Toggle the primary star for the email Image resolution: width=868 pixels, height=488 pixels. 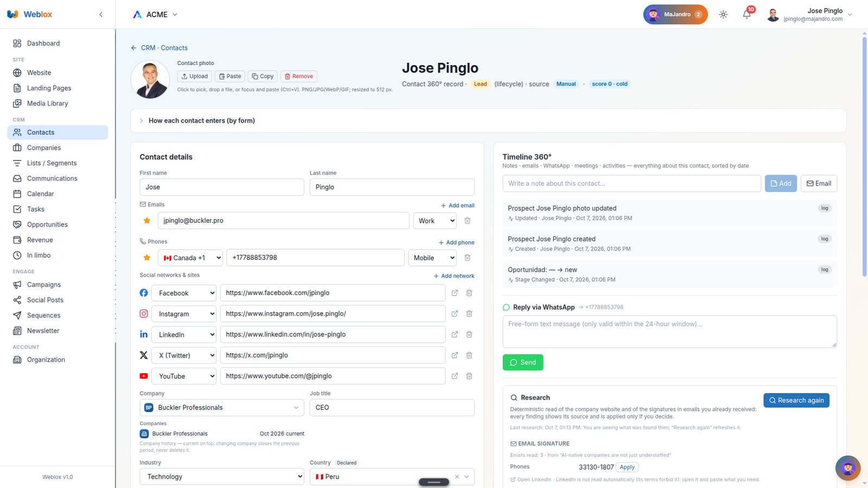click(146, 221)
